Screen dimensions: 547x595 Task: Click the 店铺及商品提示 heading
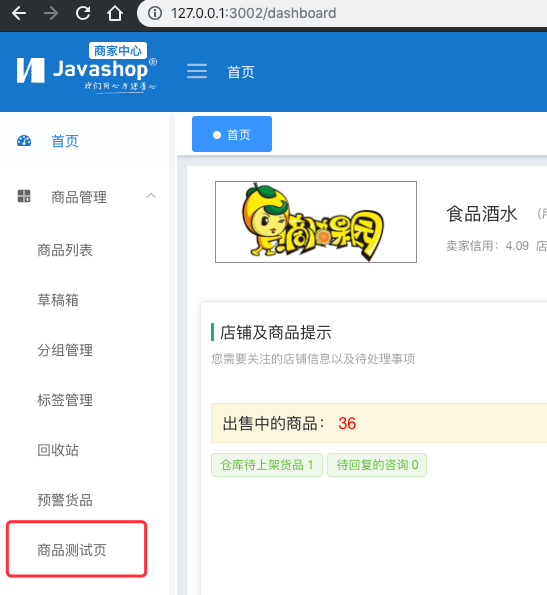tap(276, 332)
